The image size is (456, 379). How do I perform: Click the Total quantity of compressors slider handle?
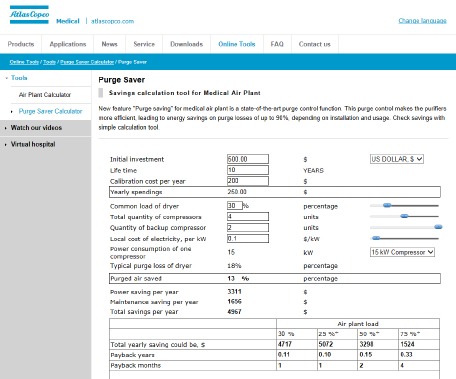[x=404, y=216]
